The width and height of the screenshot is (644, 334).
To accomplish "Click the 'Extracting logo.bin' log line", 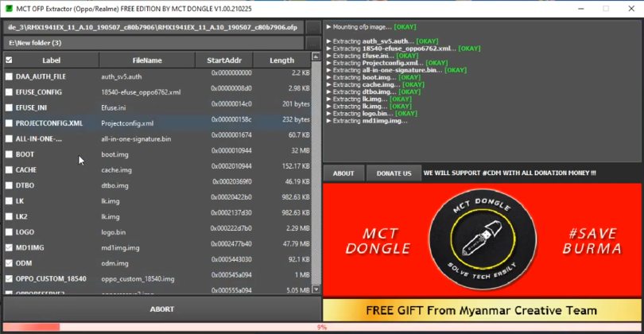I will coord(372,114).
